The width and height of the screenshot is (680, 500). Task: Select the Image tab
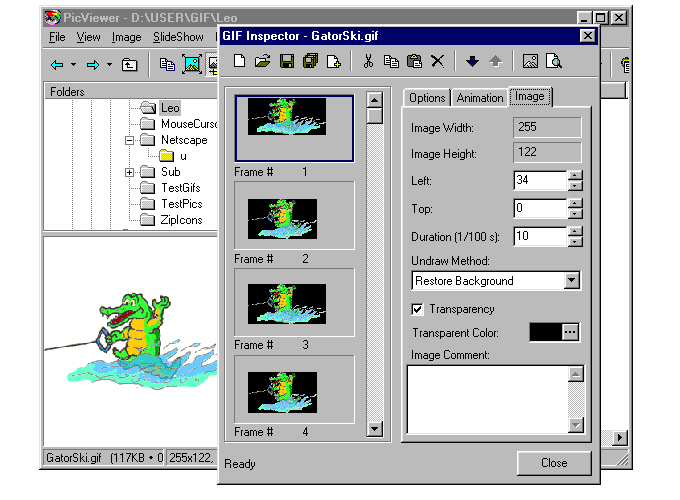pyautogui.click(x=530, y=96)
